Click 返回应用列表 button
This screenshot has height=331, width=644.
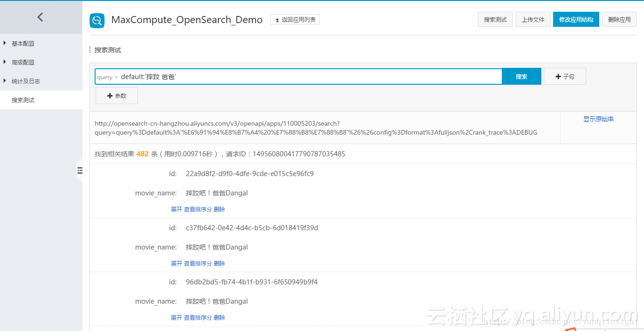[x=295, y=20]
